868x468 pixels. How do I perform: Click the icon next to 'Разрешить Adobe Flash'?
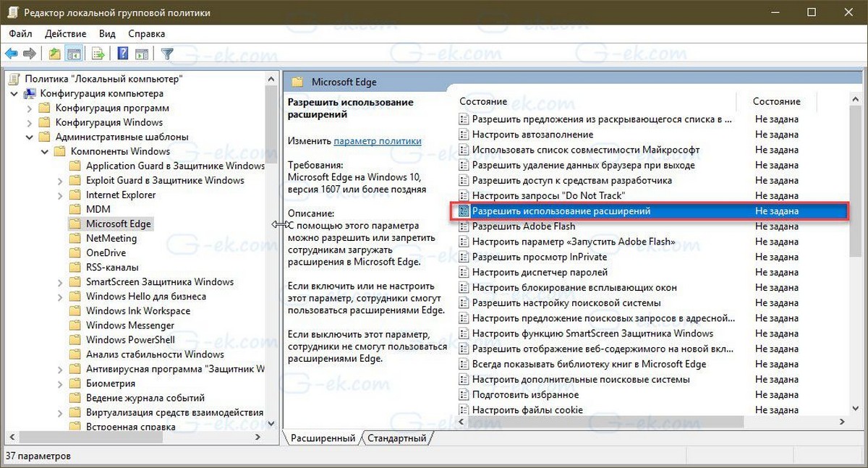pyautogui.click(x=464, y=226)
